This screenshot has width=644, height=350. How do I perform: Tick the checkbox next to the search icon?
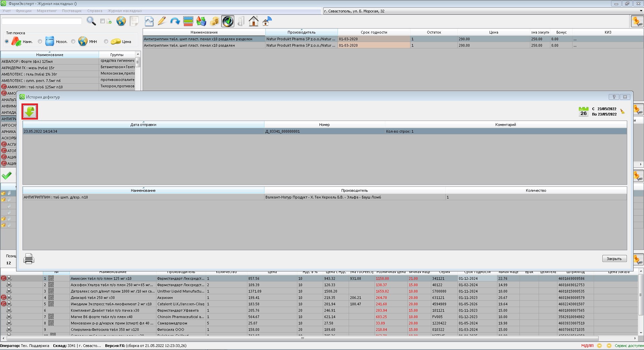103,21
